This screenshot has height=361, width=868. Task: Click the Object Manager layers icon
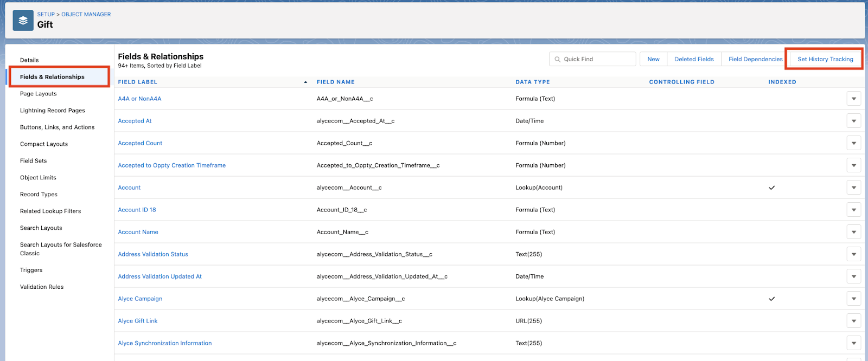coord(23,21)
